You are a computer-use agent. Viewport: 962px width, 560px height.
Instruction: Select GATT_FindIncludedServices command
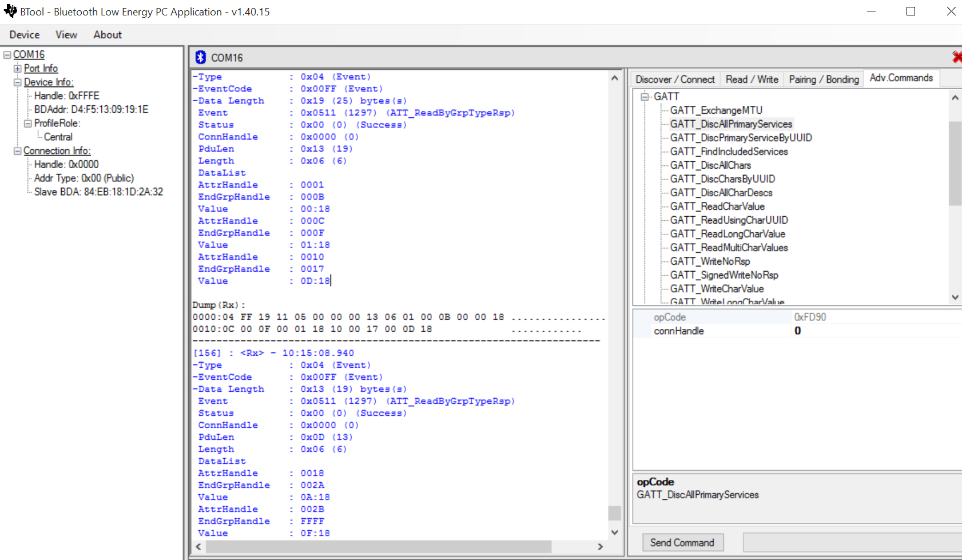tap(729, 152)
